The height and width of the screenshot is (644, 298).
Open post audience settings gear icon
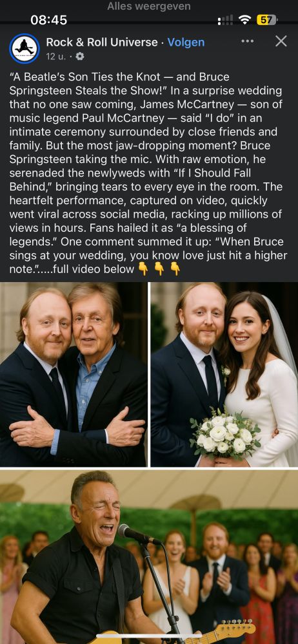pos(80,57)
